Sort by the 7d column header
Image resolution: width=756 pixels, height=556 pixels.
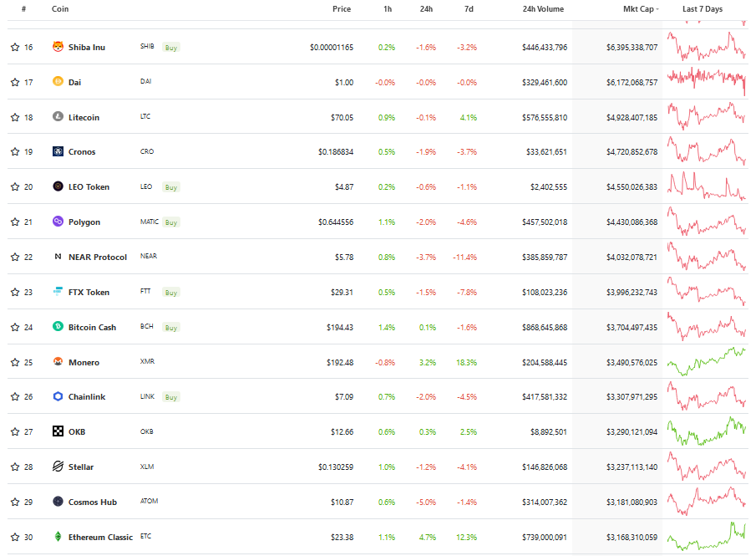[x=469, y=8]
